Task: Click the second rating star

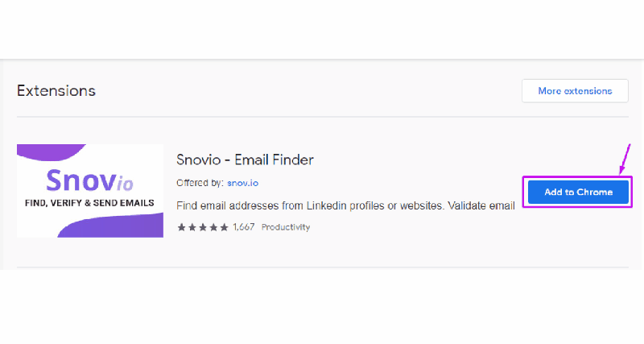Action: click(192, 227)
